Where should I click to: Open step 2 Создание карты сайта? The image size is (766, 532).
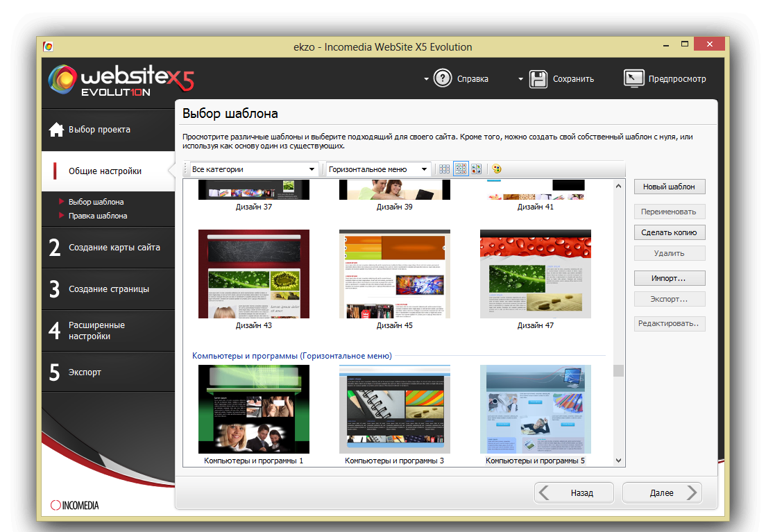pyautogui.click(x=108, y=247)
